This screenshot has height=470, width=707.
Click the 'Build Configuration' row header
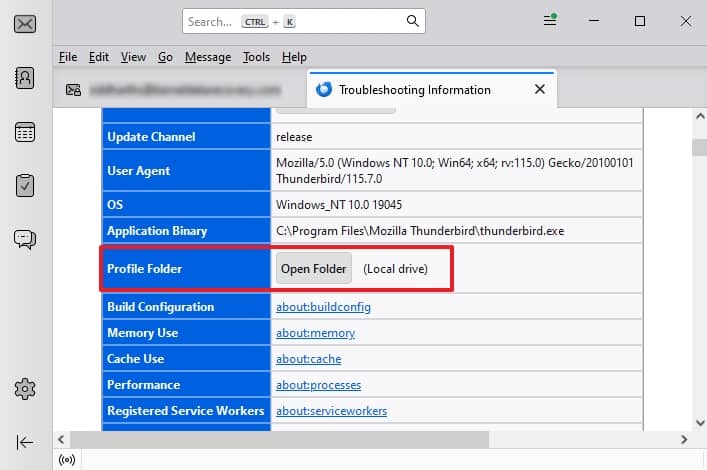point(186,307)
